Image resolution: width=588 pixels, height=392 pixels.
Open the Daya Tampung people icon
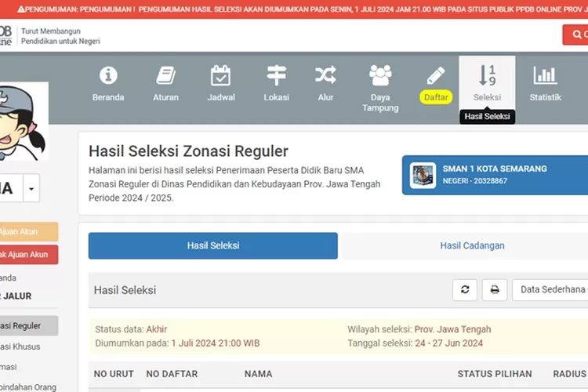click(380, 75)
